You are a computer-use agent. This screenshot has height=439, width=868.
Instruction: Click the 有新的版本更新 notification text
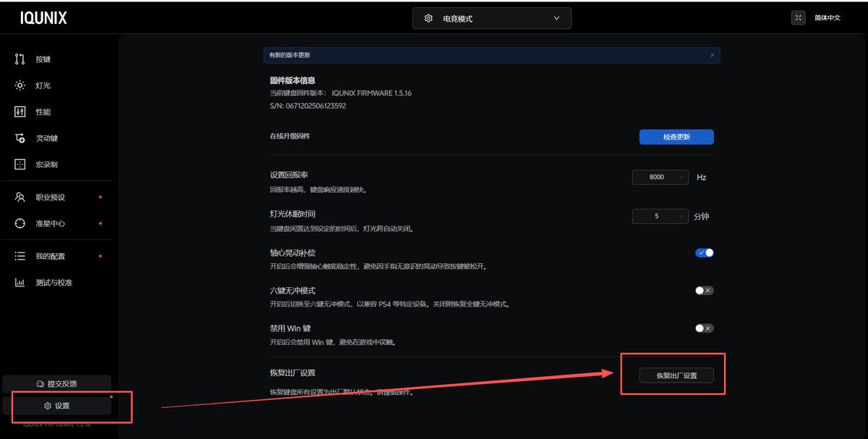tap(289, 55)
